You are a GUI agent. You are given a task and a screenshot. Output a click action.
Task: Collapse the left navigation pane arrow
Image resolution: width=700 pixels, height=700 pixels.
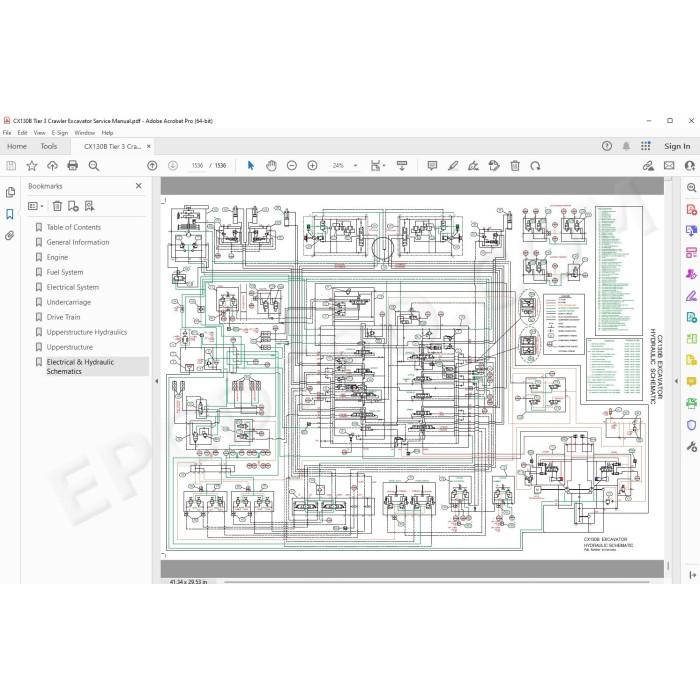point(157,381)
